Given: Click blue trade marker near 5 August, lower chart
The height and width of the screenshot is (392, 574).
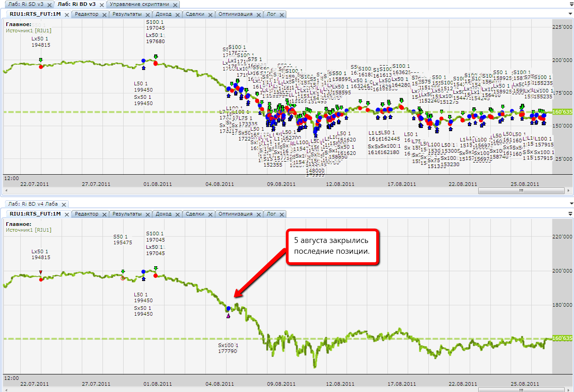Looking at the screenshot, I should coord(228,308).
